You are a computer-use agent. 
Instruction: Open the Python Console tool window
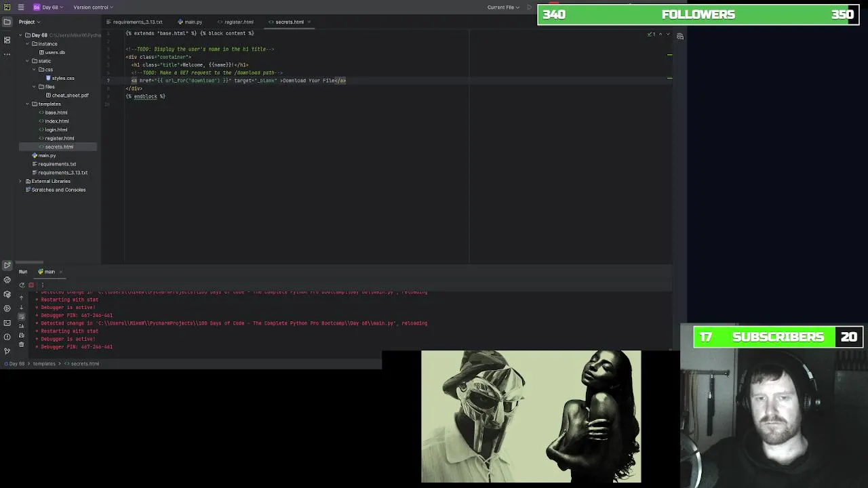pos(7,280)
